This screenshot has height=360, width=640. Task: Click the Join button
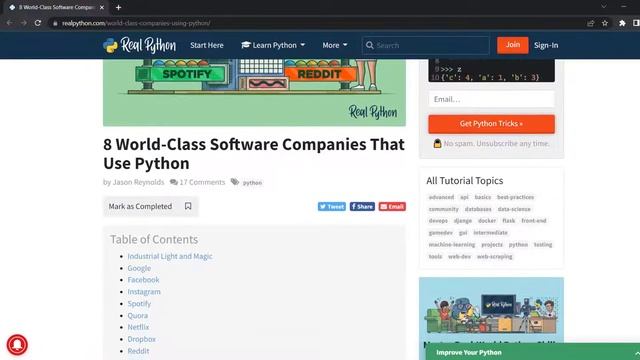[513, 45]
